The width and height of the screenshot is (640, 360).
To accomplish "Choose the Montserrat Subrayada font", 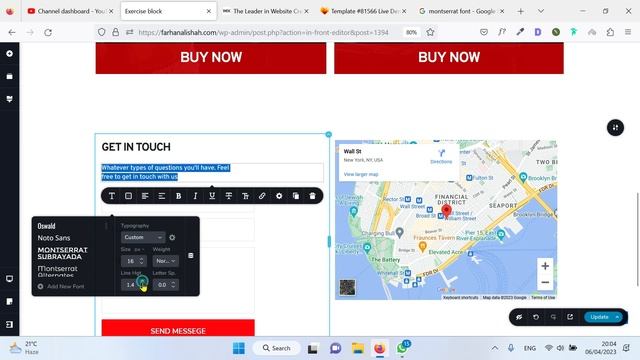I will click(x=62, y=253).
